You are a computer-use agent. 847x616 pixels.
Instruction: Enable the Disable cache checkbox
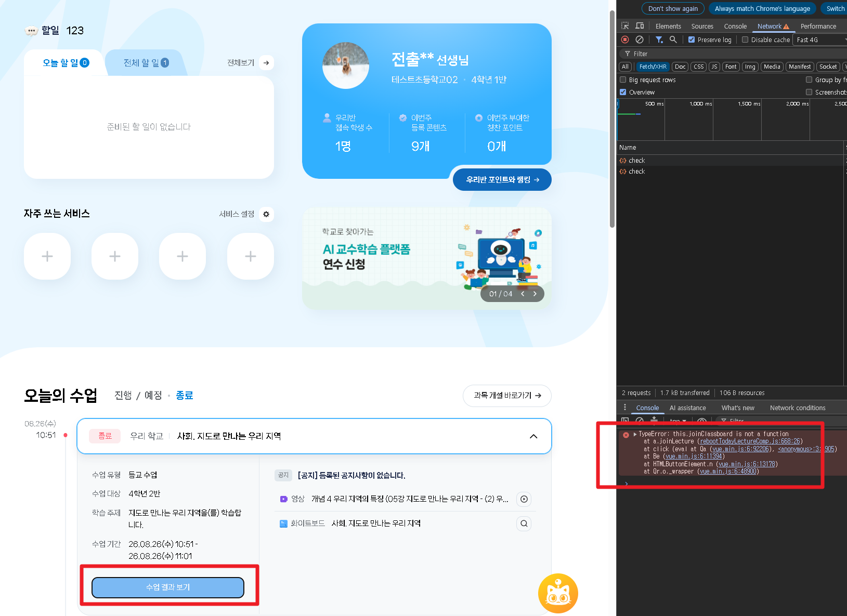coord(745,40)
